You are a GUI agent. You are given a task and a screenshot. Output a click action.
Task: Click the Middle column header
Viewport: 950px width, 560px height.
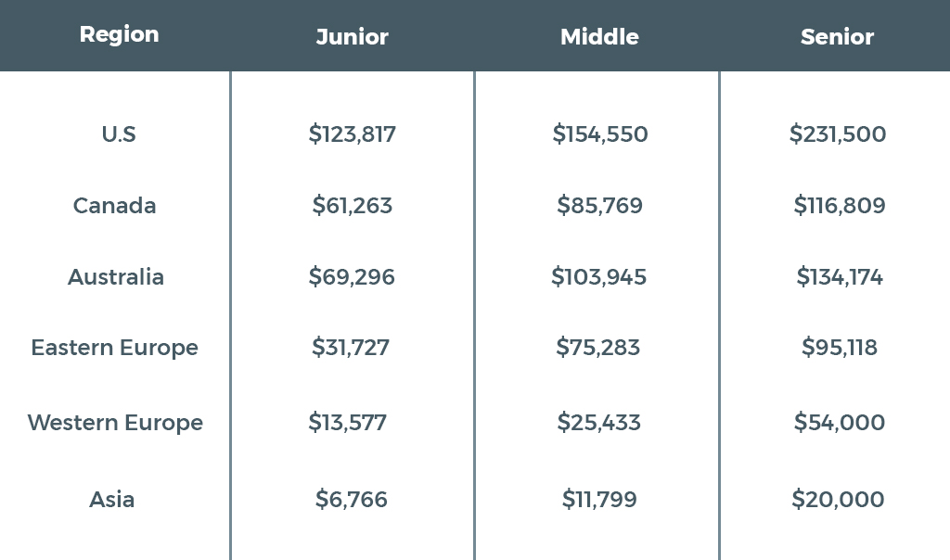[599, 37]
